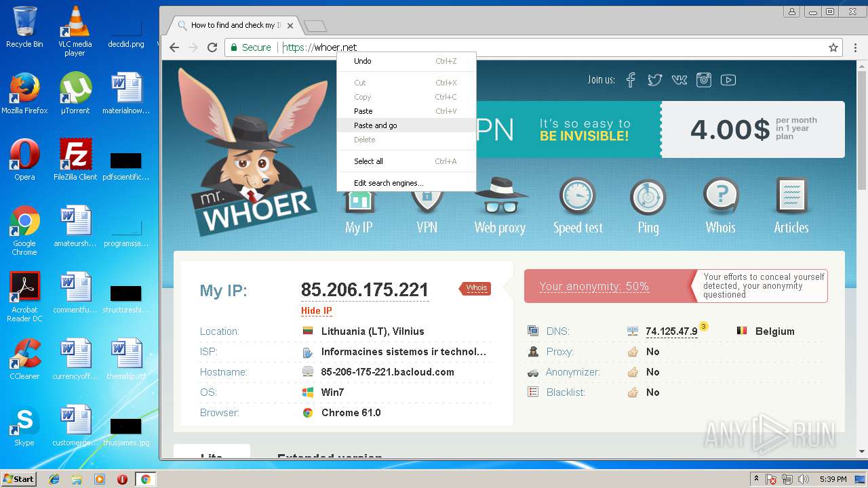Open the Ping radar icon
Image resolution: width=868 pixels, height=488 pixels.
point(648,197)
